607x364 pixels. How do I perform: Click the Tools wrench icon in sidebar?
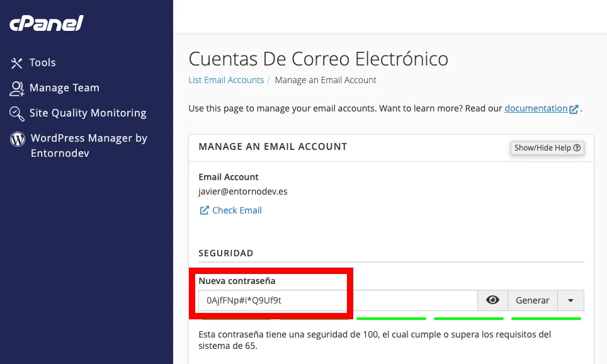click(x=16, y=63)
